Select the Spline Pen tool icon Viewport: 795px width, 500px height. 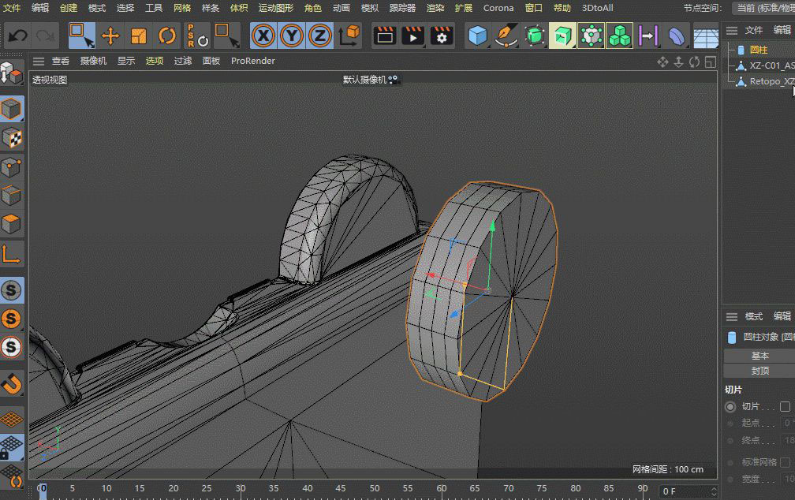505,36
